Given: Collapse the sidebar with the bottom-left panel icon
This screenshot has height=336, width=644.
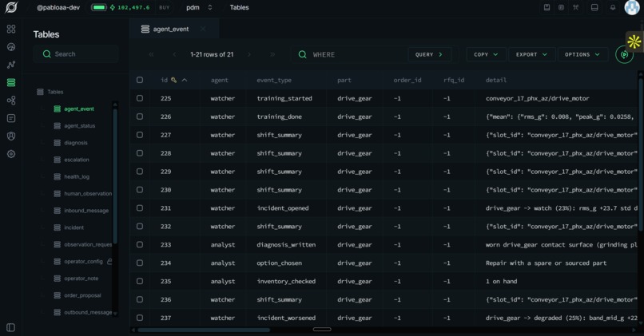Looking at the screenshot, I should pos(11,327).
